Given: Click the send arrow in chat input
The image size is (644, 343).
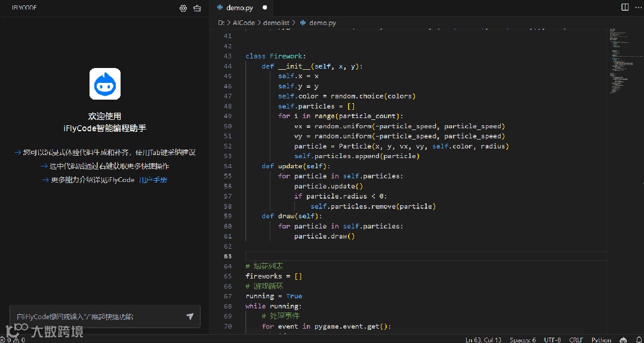Looking at the screenshot, I should click(x=190, y=317).
